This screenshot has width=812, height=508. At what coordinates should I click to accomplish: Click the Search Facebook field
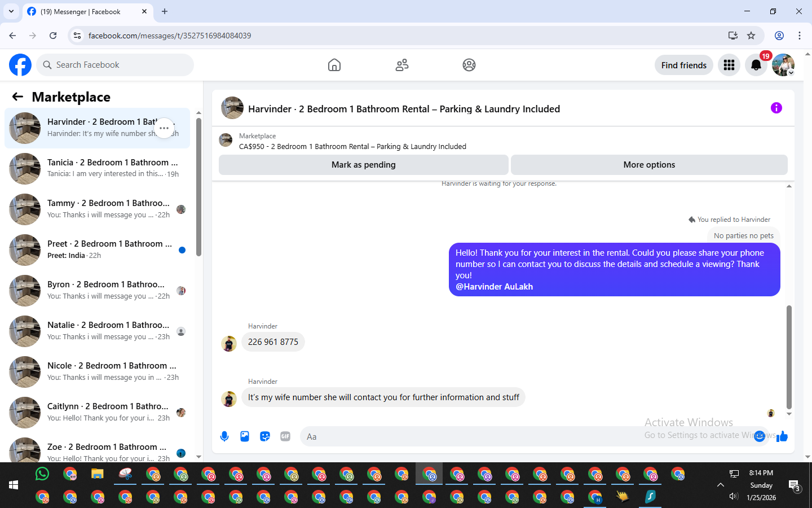115,65
